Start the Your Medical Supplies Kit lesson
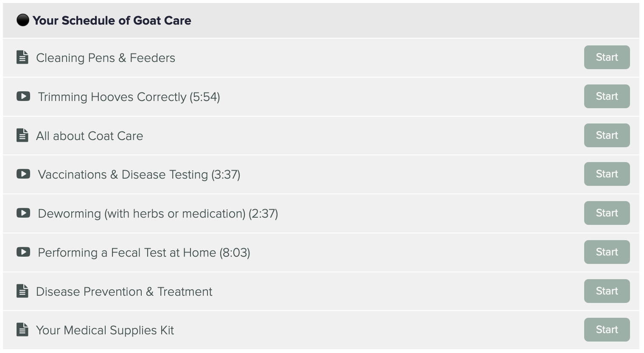This screenshot has width=644, height=353. point(607,330)
